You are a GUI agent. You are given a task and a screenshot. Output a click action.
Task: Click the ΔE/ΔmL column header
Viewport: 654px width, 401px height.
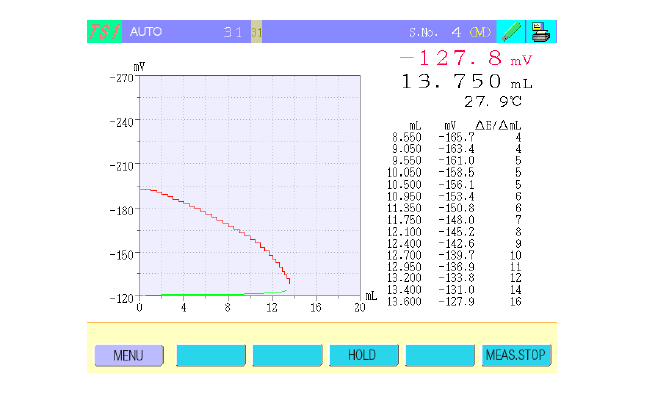pyautogui.click(x=497, y=126)
